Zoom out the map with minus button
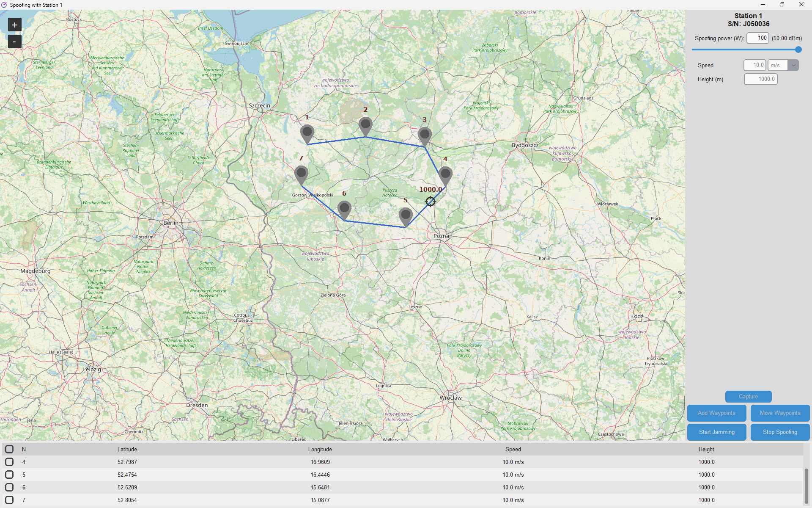The width and height of the screenshot is (812, 508). click(x=14, y=41)
